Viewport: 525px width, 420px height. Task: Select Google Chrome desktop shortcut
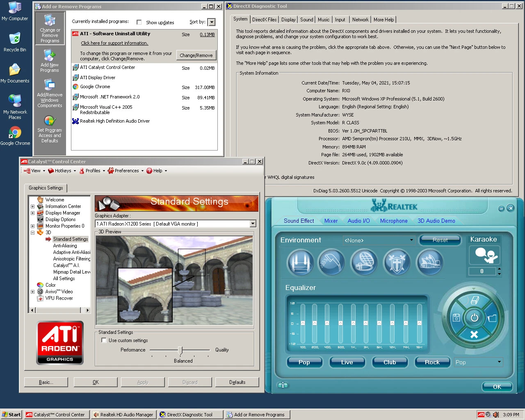pyautogui.click(x=15, y=136)
